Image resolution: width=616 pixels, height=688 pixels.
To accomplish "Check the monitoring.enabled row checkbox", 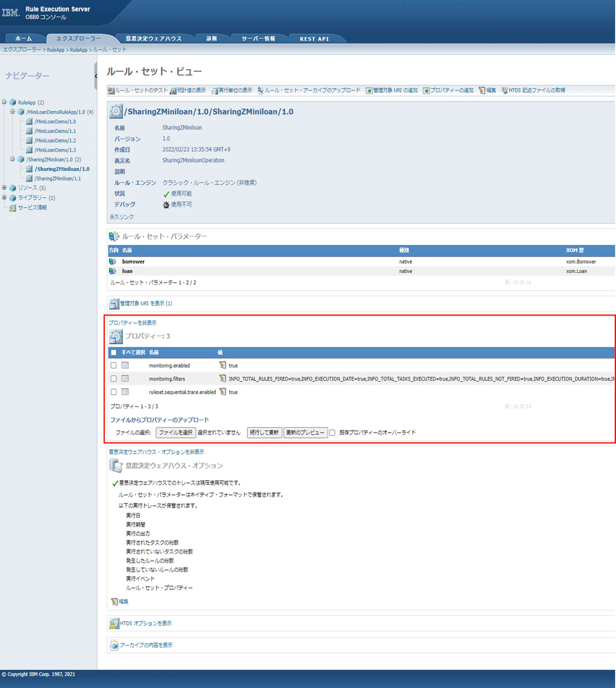I will 114,365.
